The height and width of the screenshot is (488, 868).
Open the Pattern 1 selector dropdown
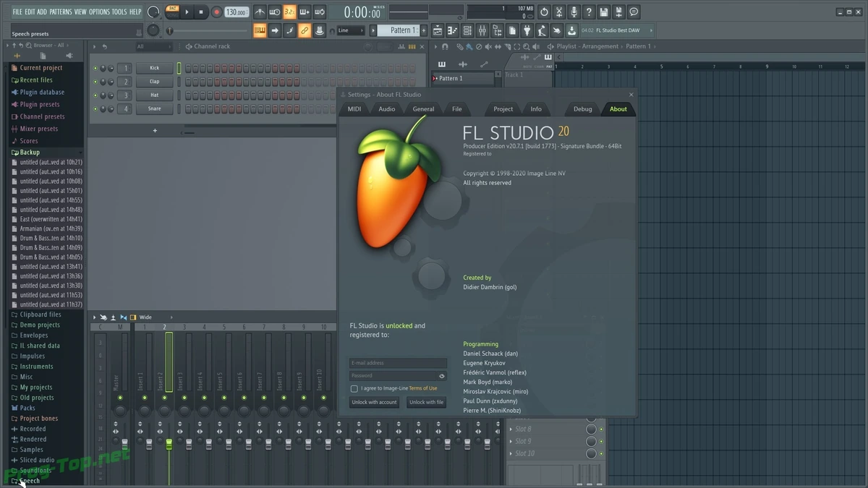click(399, 30)
